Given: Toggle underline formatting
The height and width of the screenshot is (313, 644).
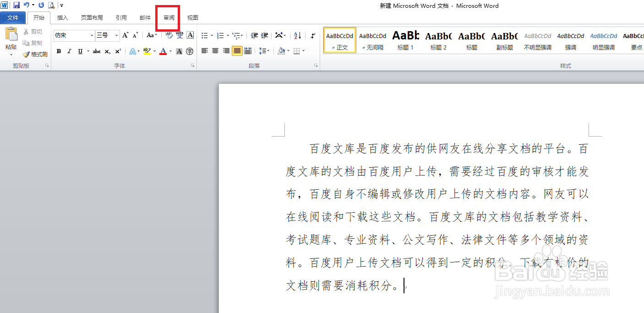Looking at the screenshot, I should (80, 51).
